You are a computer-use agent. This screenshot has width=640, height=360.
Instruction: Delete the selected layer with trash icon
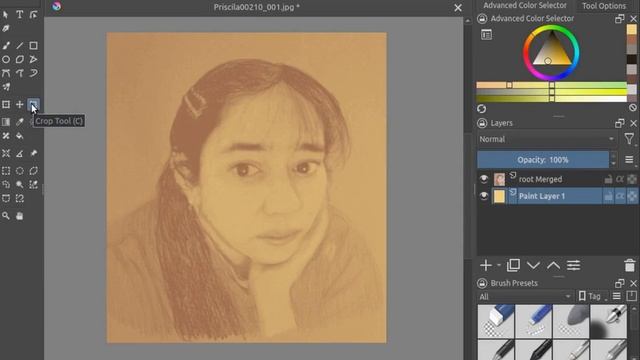click(x=630, y=265)
